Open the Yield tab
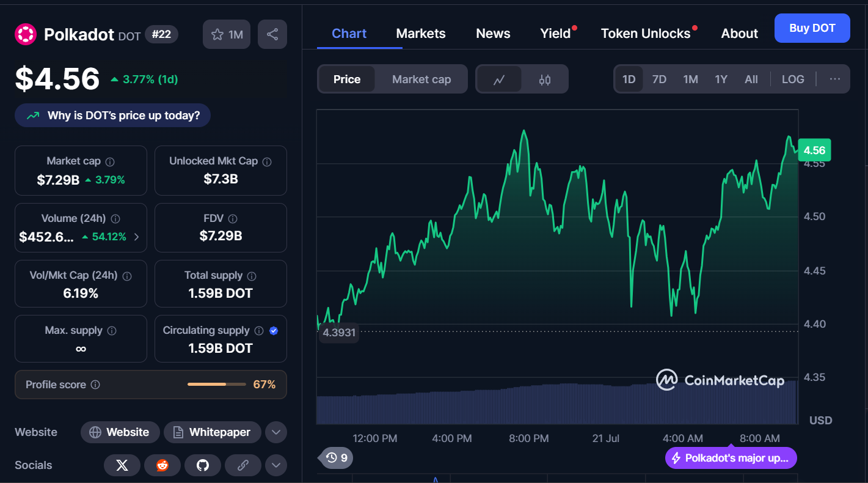Viewport: 868px width, 483px height. (x=556, y=34)
